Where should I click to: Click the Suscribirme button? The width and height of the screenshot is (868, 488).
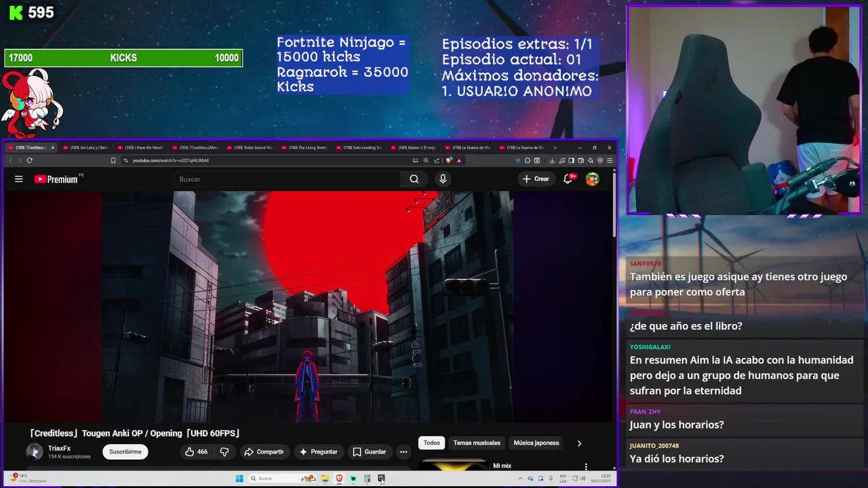(x=125, y=452)
